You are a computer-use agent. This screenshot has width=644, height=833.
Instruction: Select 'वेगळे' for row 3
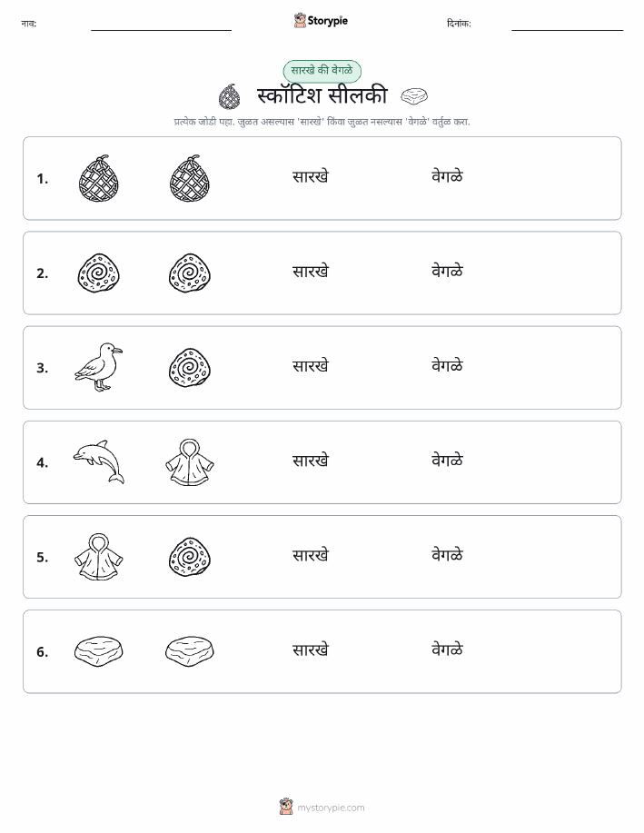448,365
